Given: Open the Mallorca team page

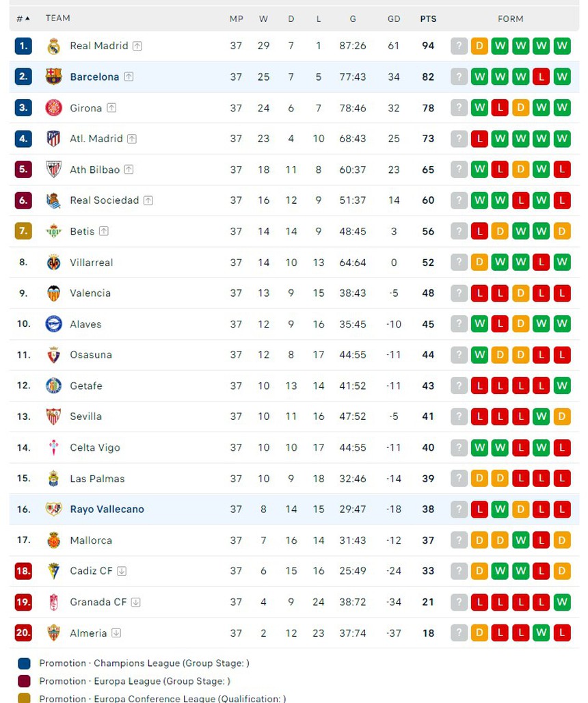Looking at the screenshot, I should click(91, 540).
